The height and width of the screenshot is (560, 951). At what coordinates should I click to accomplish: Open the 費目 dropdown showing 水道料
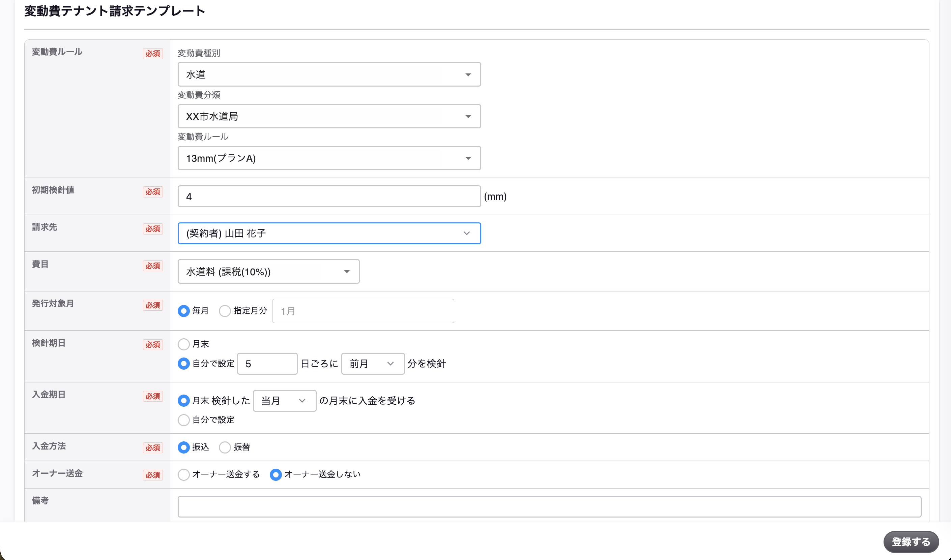(268, 271)
